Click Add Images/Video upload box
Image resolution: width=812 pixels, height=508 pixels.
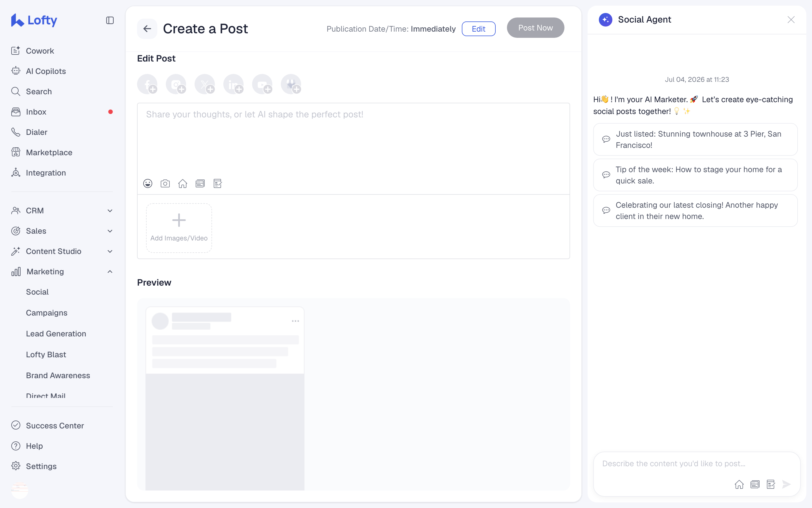pyautogui.click(x=179, y=228)
